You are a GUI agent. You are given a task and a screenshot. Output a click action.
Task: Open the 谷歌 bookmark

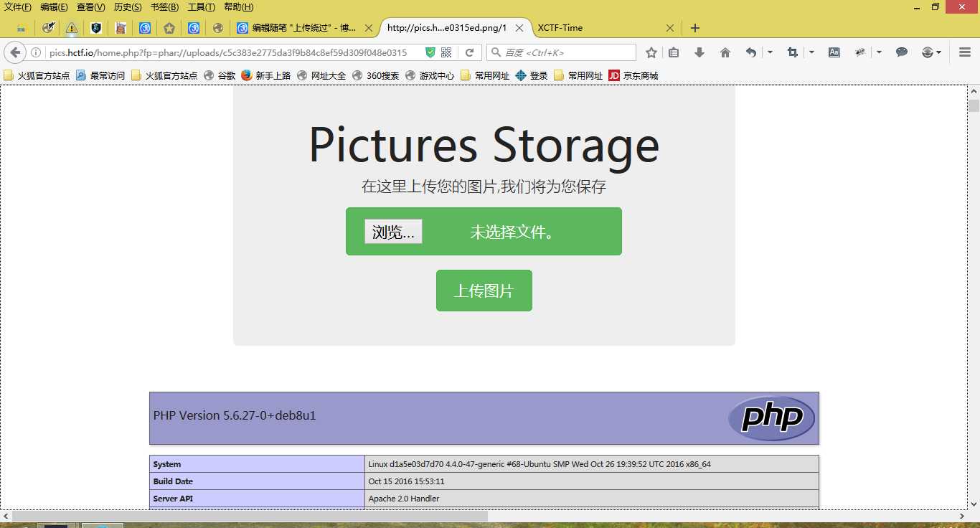tap(220, 75)
